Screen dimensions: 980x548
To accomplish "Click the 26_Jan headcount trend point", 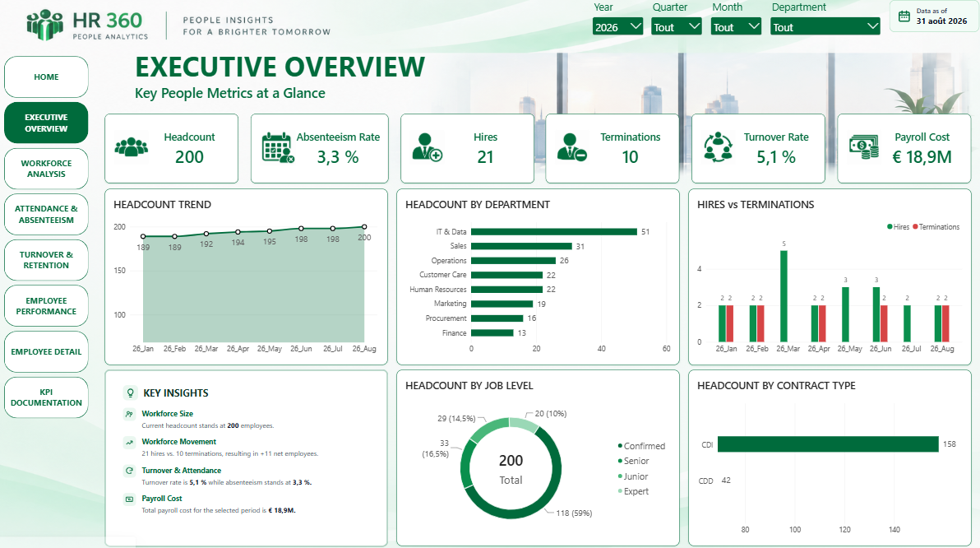I will 143,236.
